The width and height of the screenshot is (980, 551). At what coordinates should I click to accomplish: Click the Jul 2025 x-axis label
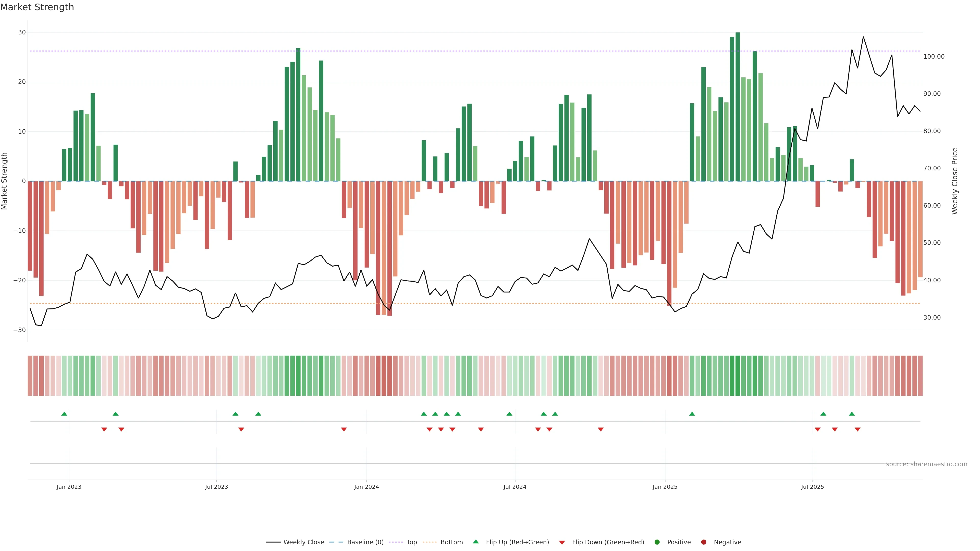(812, 487)
